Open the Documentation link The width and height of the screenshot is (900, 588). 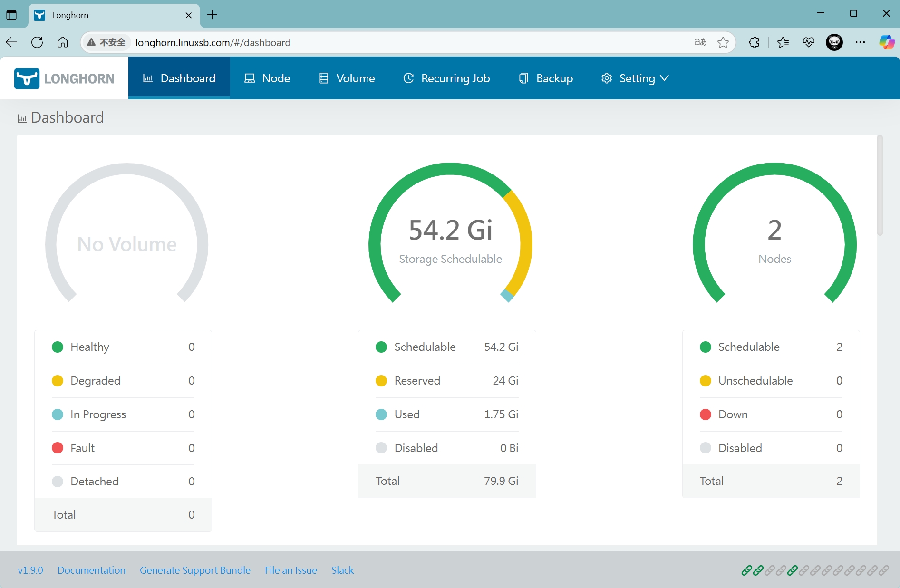(x=91, y=570)
